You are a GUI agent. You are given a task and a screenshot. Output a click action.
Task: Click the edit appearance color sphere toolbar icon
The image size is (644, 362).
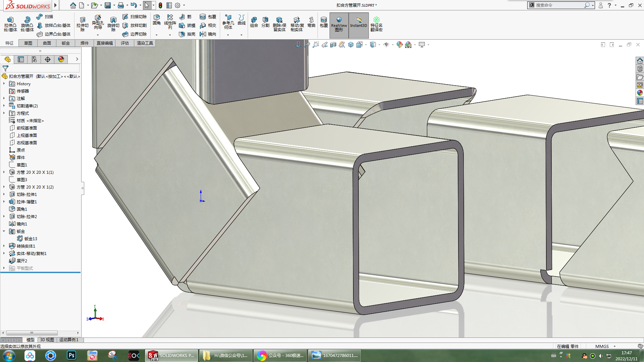pos(399,45)
